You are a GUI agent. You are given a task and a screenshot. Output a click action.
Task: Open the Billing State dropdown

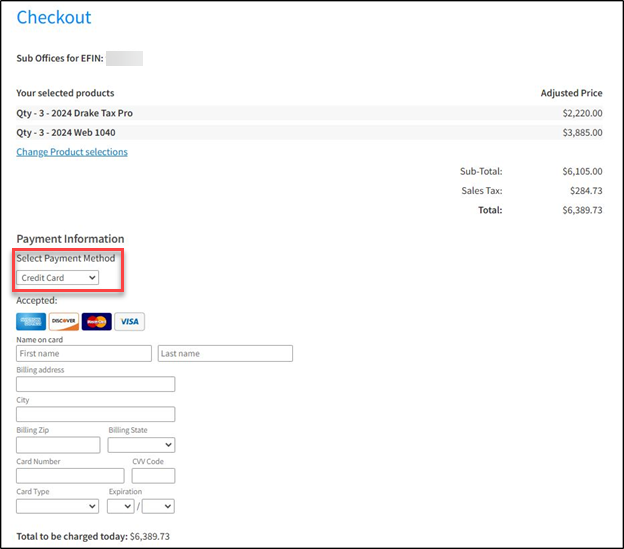coord(141,445)
